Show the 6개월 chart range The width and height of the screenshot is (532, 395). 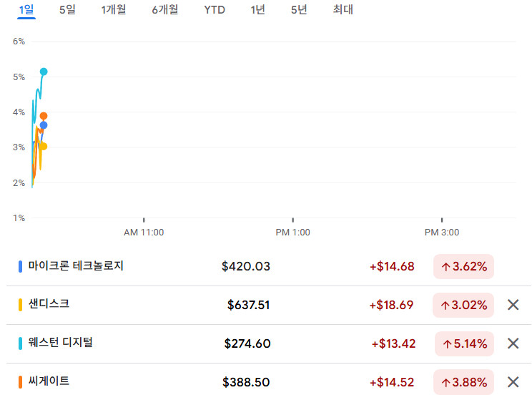(x=165, y=10)
